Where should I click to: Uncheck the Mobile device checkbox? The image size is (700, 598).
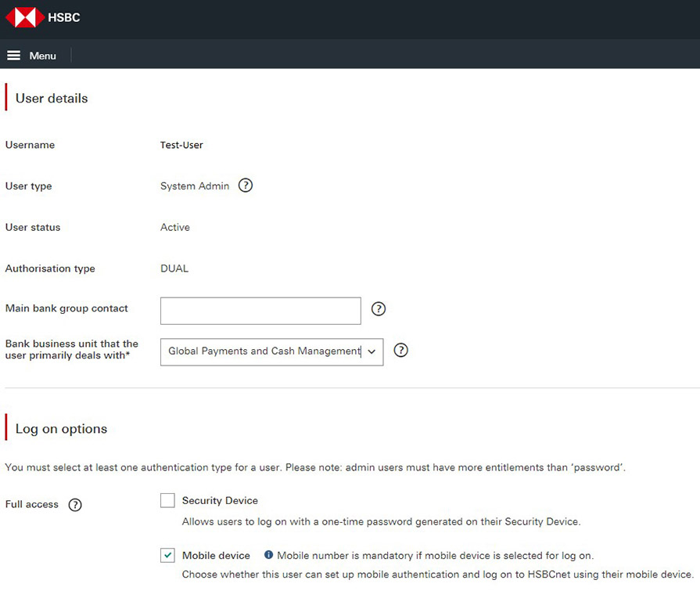tap(167, 555)
